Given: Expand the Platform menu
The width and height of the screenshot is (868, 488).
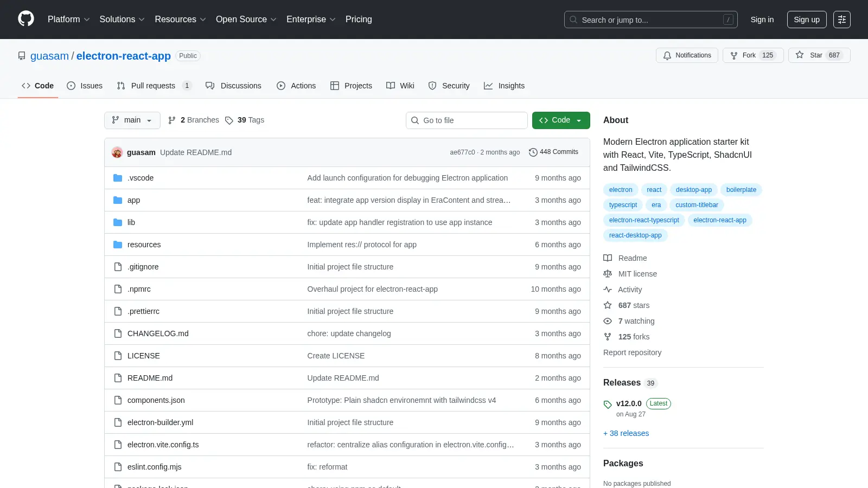Looking at the screenshot, I should (x=68, y=20).
